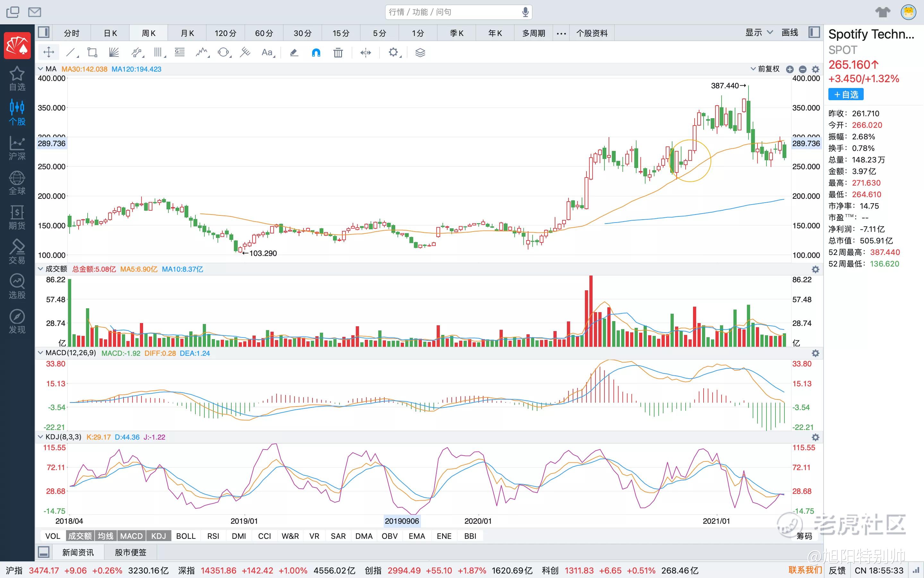Open 成交额 panel settings gear
The image size is (924, 578).
click(816, 269)
